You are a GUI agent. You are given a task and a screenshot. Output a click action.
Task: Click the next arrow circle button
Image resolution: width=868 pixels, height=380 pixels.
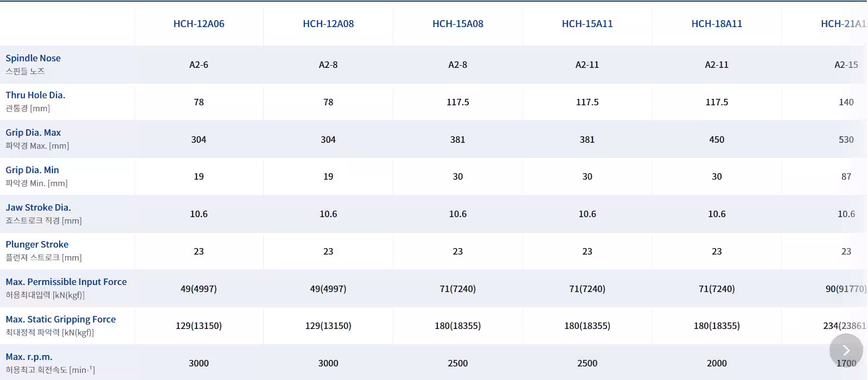point(846,350)
